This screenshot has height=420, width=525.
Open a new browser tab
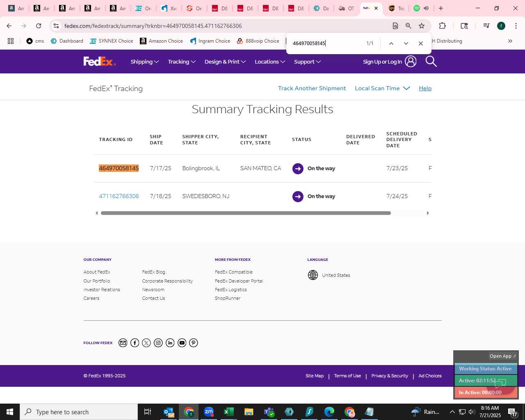[441, 8]
